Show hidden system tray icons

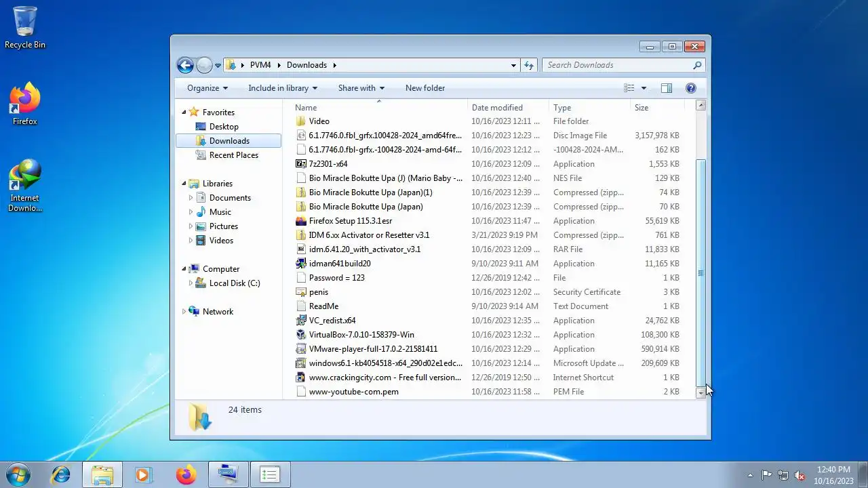point(750,475)
